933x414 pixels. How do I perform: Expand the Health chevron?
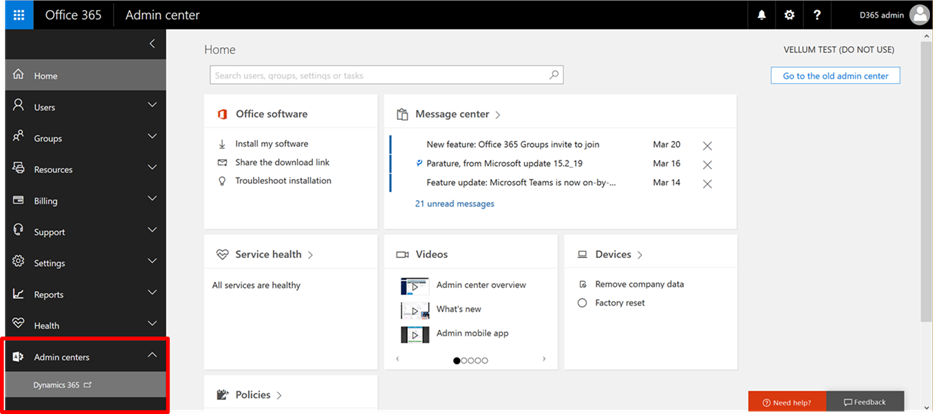tap(152, 323)
